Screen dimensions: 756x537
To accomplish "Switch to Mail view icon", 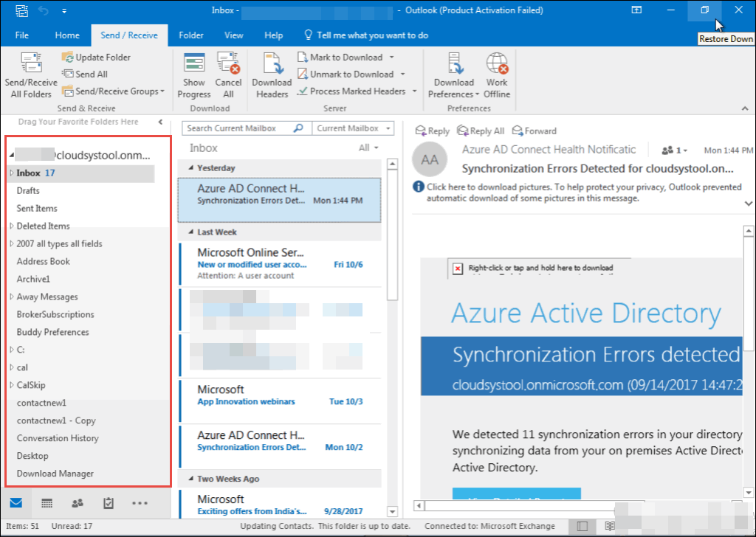I will click(x=16, y=503).
